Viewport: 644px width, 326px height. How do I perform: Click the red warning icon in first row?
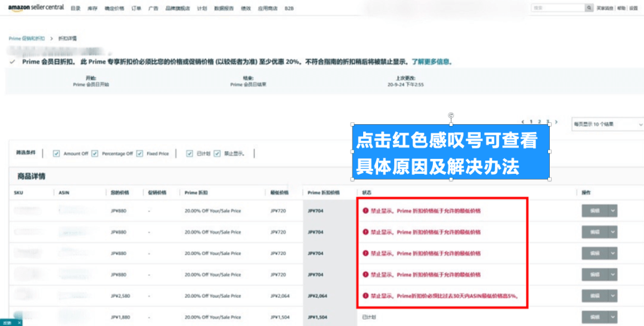pos(366,211)
